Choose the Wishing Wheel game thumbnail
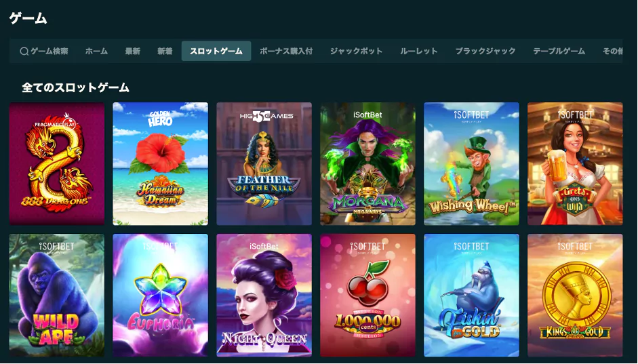638x364 pixels. [471, 164]
